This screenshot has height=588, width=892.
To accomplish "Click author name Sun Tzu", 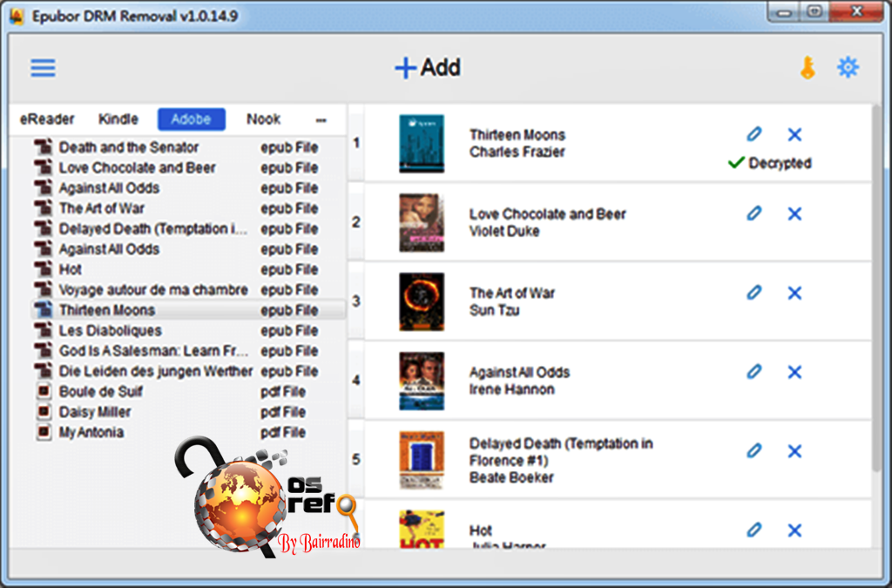I will (x=495, y=310).
